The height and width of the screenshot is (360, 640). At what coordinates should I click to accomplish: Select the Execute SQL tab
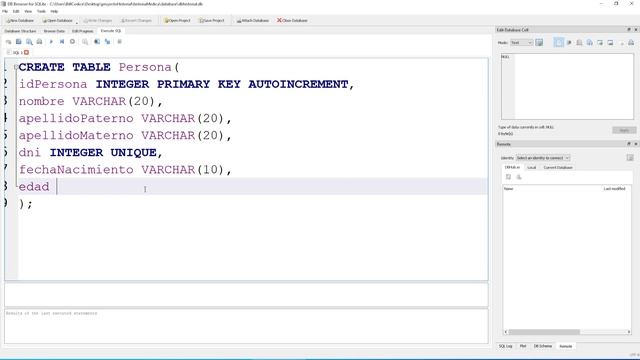111,31
